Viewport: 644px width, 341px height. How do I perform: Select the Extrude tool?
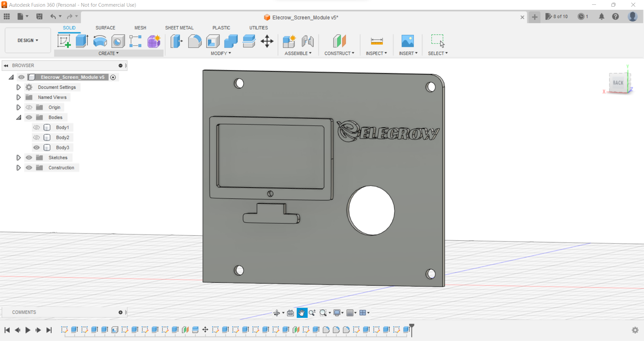click(82, 41)
